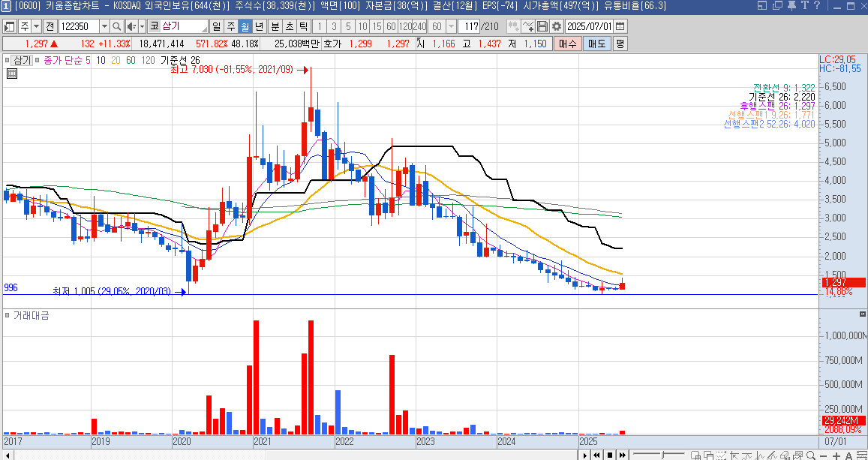The height and width of the screenshot is (460, 868).
Task: Open the speaker icon dropdown arrow
Action: (142, 26)
